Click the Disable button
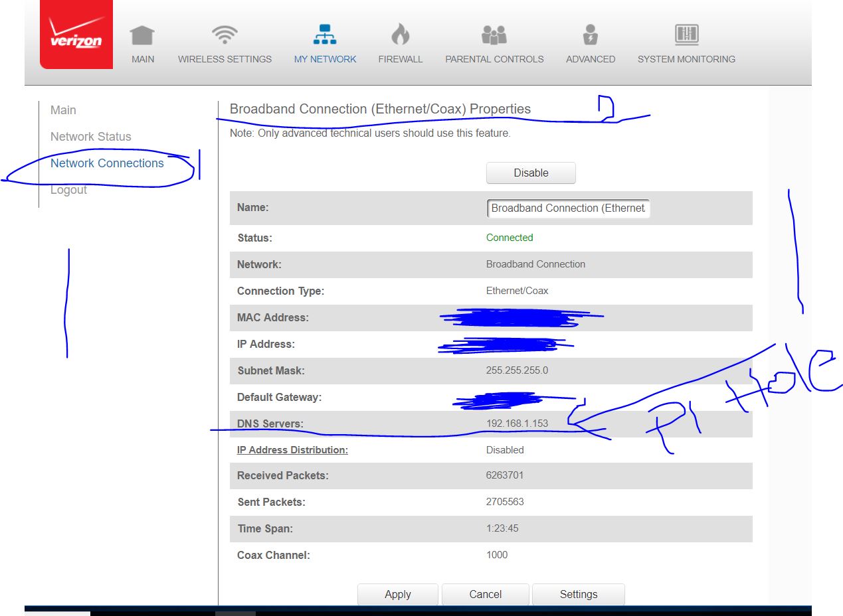 click(531, 173)
